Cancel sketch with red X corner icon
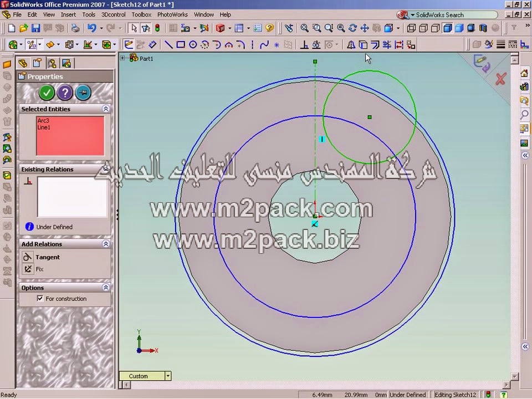 500,79
